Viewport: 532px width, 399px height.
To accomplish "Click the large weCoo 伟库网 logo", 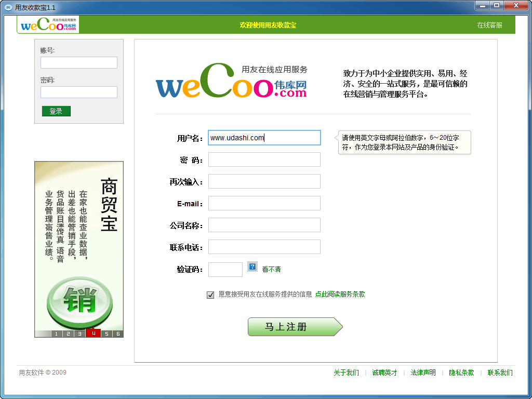I will (231, 82).
